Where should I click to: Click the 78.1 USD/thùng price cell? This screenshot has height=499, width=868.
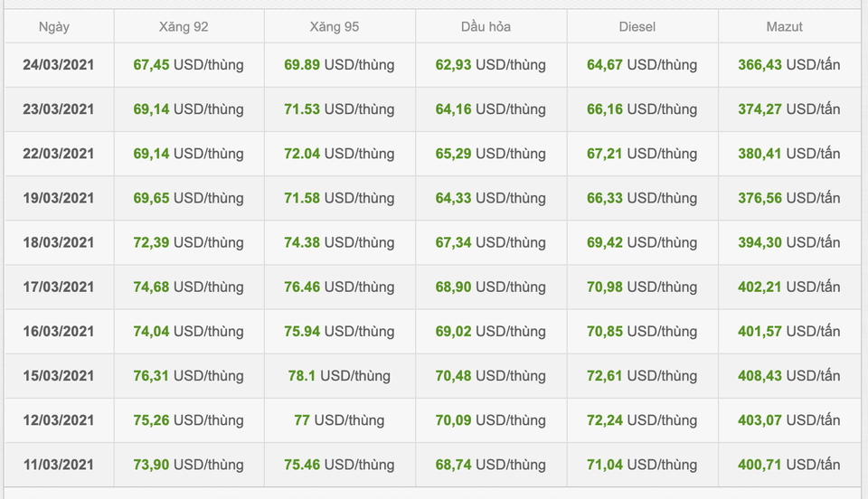point(339,376)
